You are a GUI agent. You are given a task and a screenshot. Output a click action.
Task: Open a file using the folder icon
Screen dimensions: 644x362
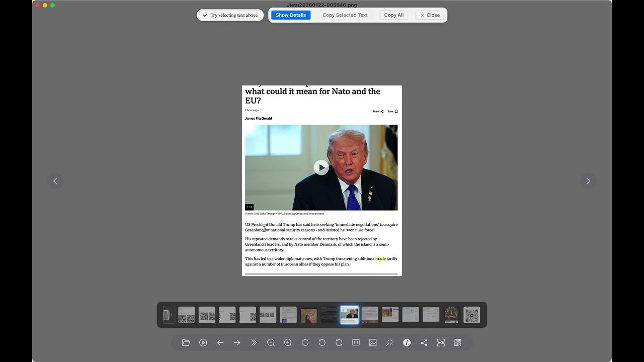point(186,342)
